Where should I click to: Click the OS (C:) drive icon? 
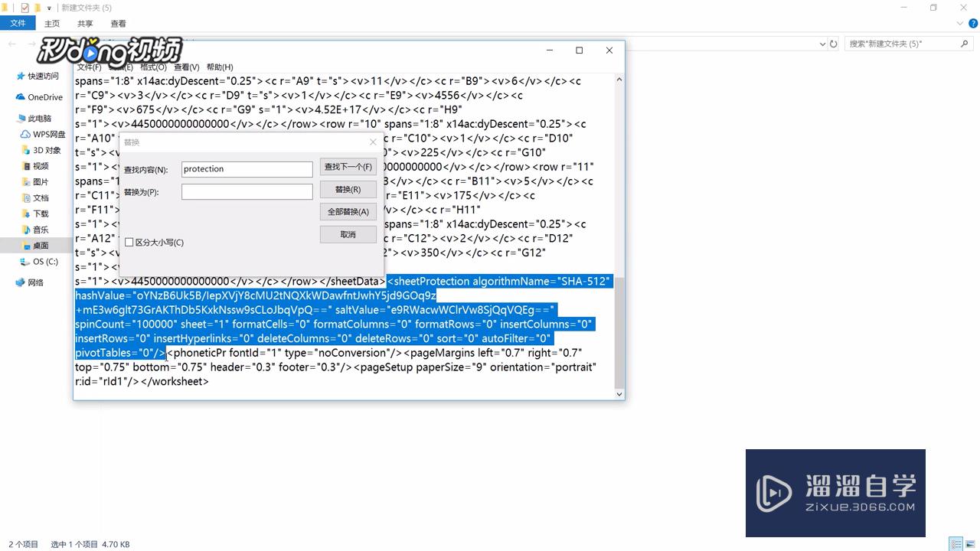25,262
